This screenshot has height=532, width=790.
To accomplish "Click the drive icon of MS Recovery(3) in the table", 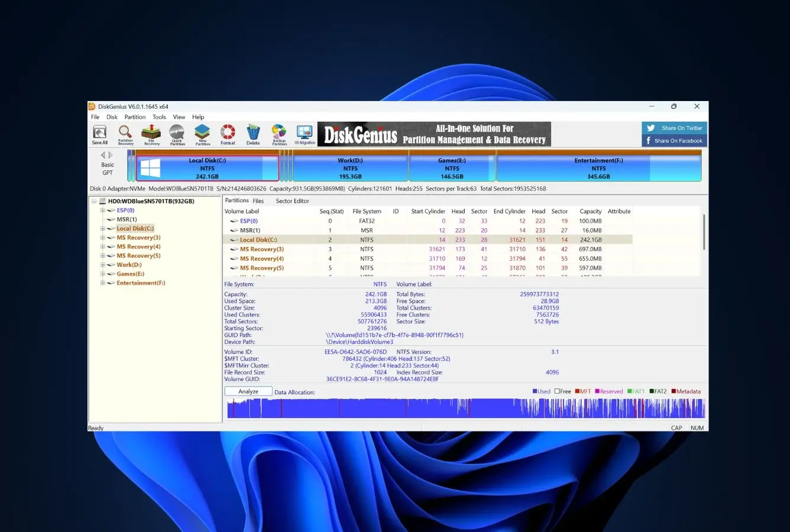I will click(x=234, y=249).
